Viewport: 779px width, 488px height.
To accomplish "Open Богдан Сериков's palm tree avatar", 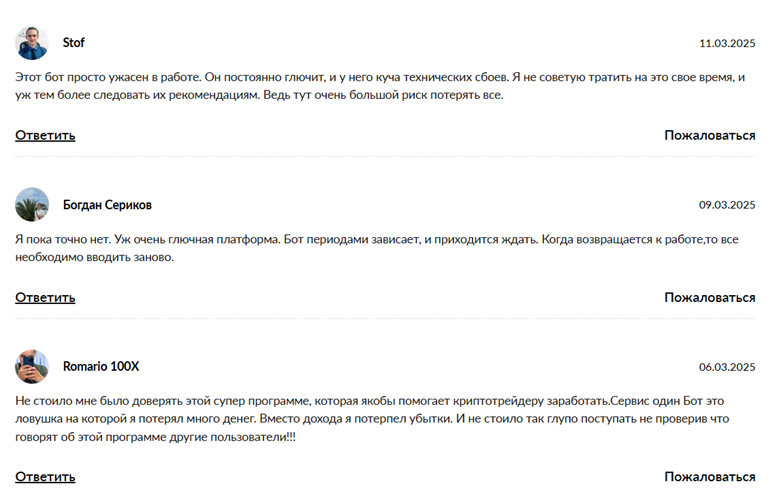I will (32, 205).
